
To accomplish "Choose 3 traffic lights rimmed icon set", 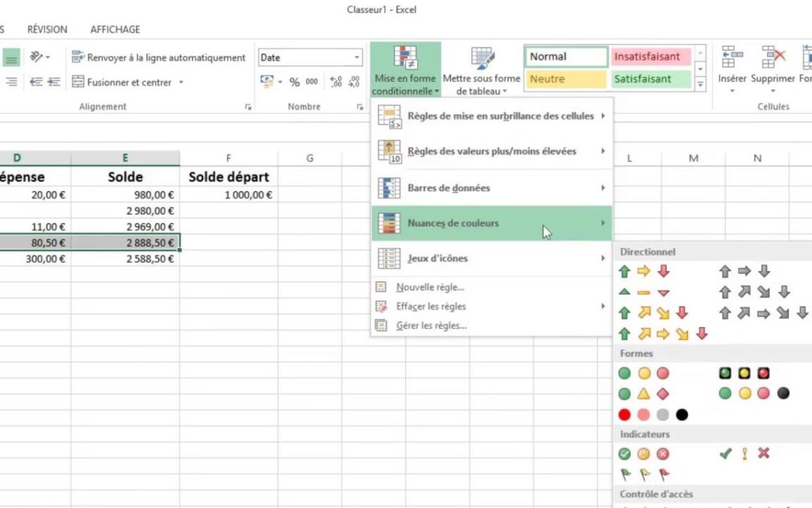I will tap(744, 373).
